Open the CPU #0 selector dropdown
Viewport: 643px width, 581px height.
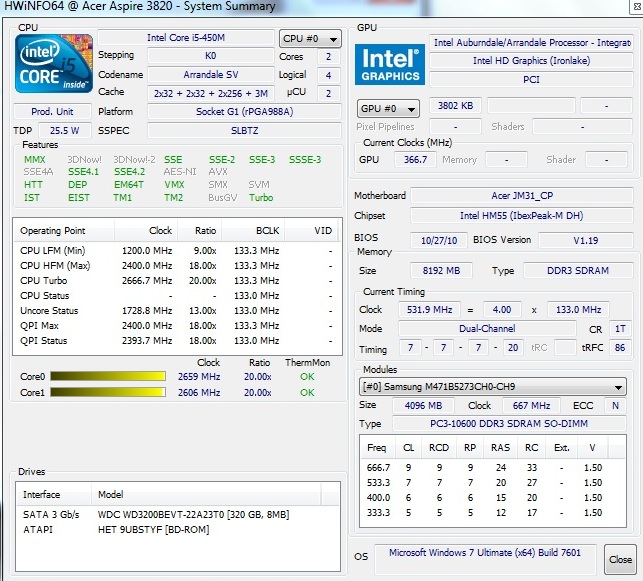click(310, 39)
